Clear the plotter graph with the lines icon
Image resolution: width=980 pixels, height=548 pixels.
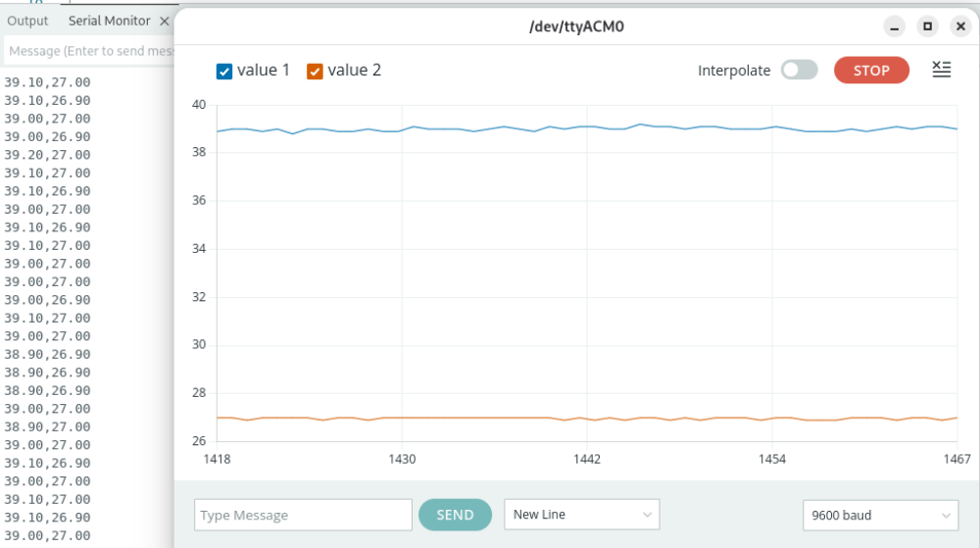(941, 70)
